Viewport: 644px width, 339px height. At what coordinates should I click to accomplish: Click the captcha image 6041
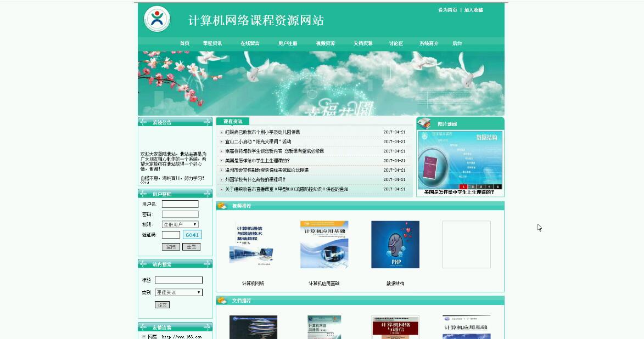[192, 235]
